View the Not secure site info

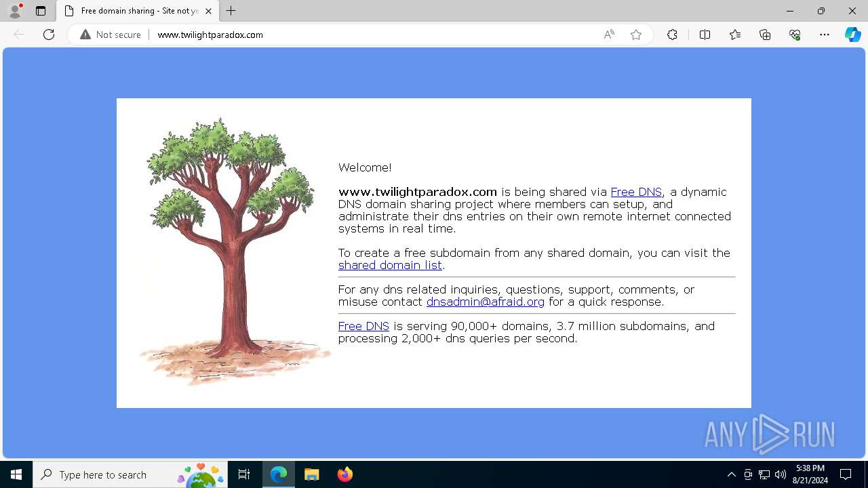pyautogui.click(x=111, y=35)
